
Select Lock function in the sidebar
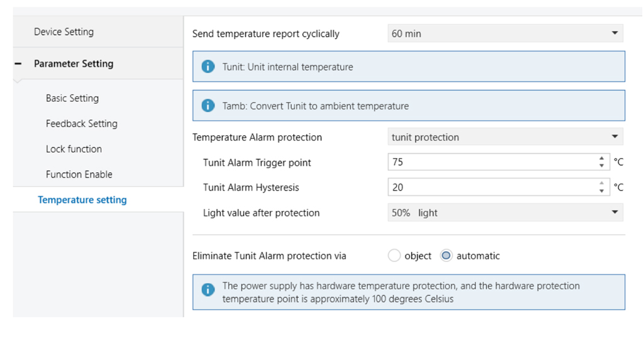point(74,149)
